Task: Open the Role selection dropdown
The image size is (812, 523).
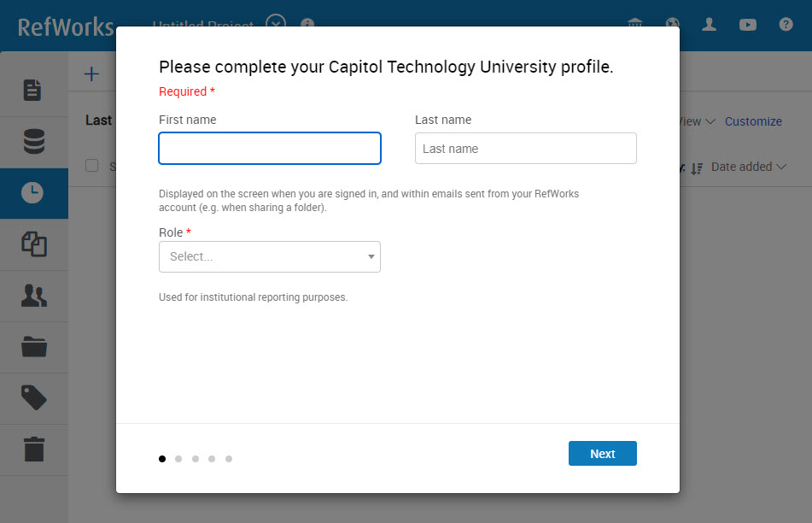Action: pyautogui.click(x=269, y=256)
